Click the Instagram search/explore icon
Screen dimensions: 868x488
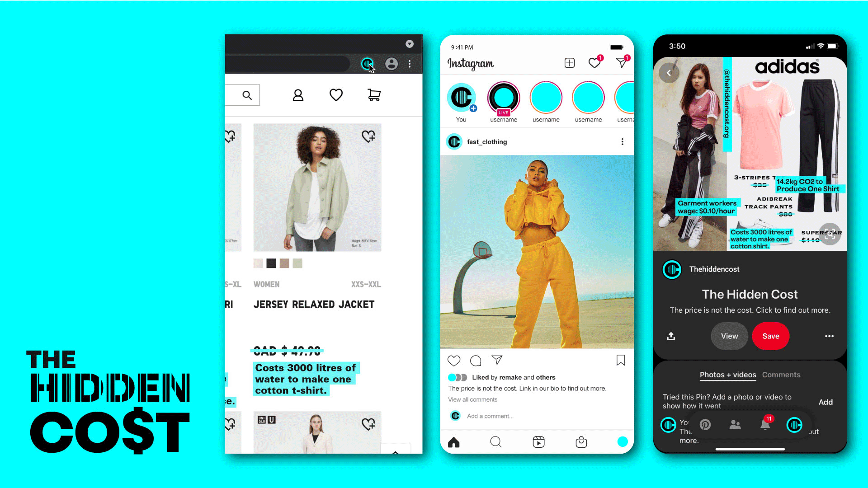click(495, 442)
